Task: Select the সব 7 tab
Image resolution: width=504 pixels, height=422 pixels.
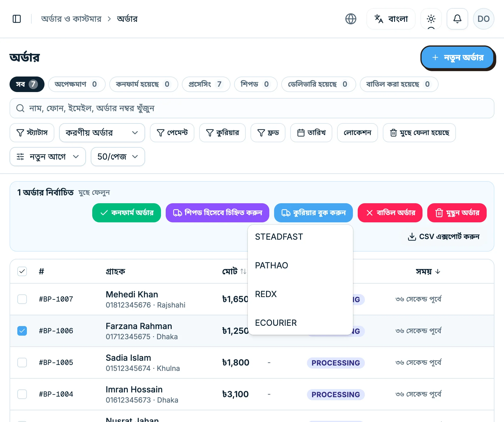Action: pos(27,84)
